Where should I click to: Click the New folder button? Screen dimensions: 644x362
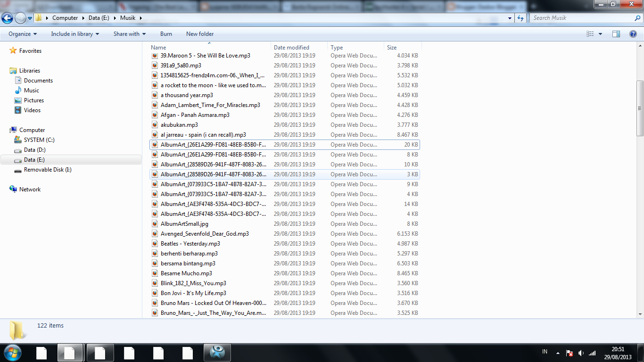coord(200,34)
